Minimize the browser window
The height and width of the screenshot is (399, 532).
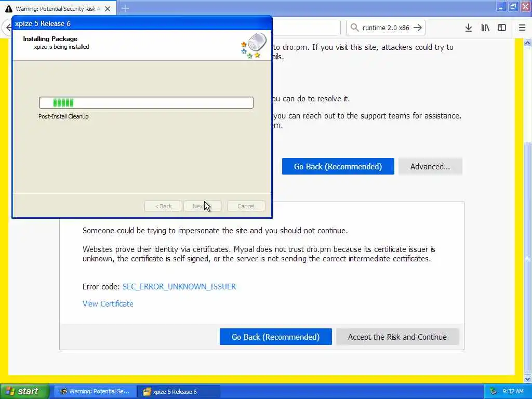[500, 7]
